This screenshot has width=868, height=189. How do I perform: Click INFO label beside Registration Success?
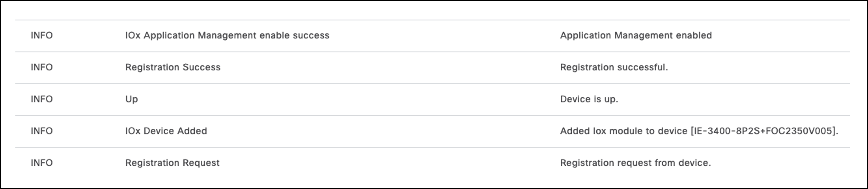[42, 67]
